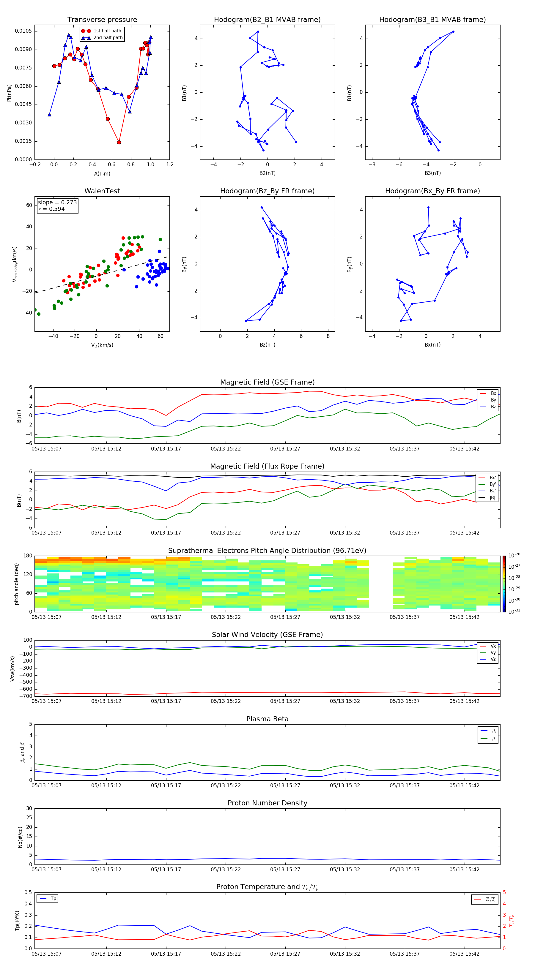Viewport: 535px width, 980px height.
Task: Click the data gap in the pitch angle spectrogram
Action: click(x=381, y=584)
